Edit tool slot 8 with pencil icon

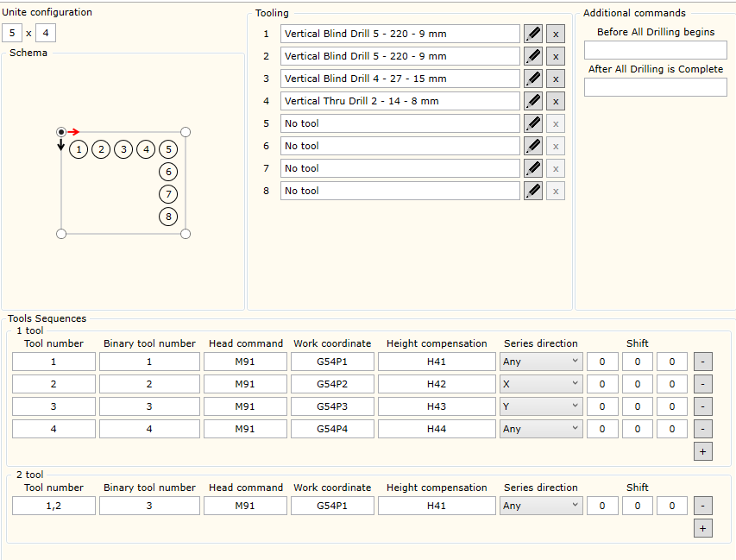coord(532,191)
